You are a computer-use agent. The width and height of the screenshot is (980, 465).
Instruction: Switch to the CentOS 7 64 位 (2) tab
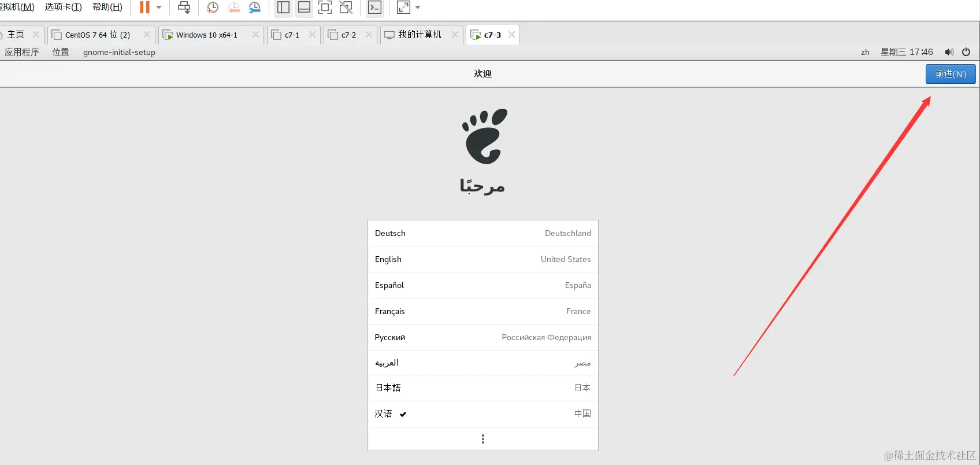(x=97, y=35)
